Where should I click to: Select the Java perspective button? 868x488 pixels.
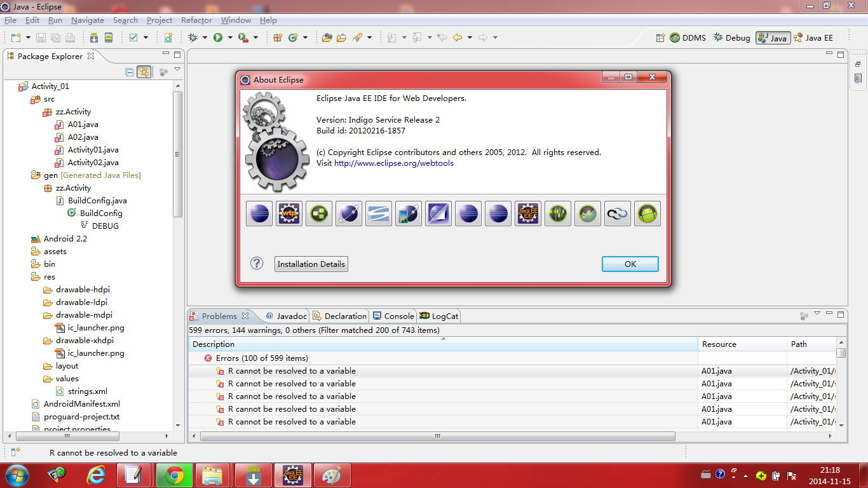(x=772, y=37)
